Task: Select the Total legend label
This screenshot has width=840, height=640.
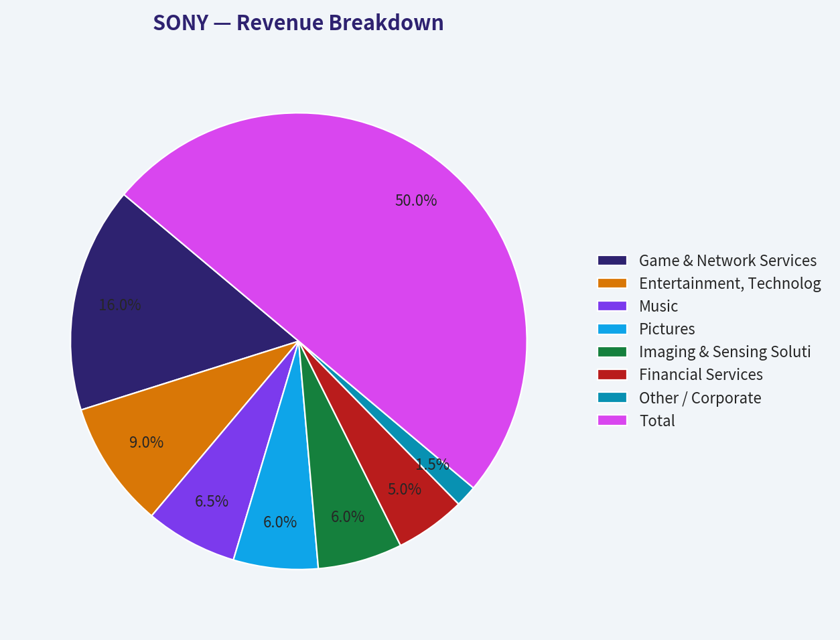Action: (x=657, y=420)
